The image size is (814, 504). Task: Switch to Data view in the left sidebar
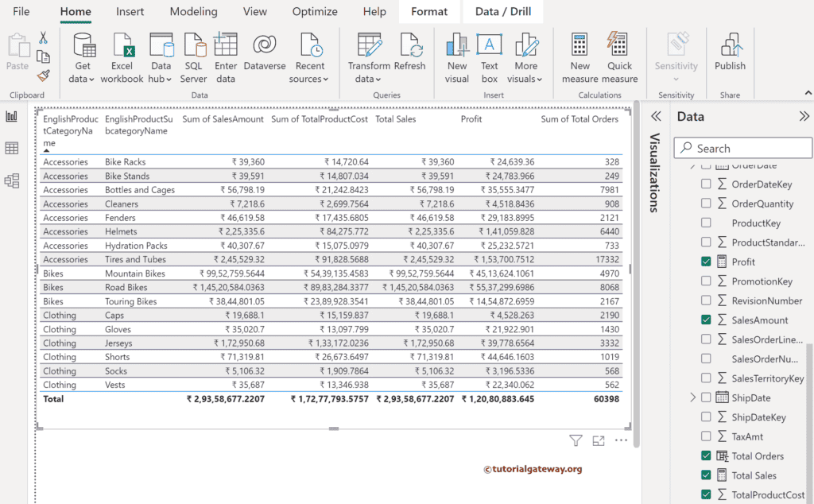[12, 148]
